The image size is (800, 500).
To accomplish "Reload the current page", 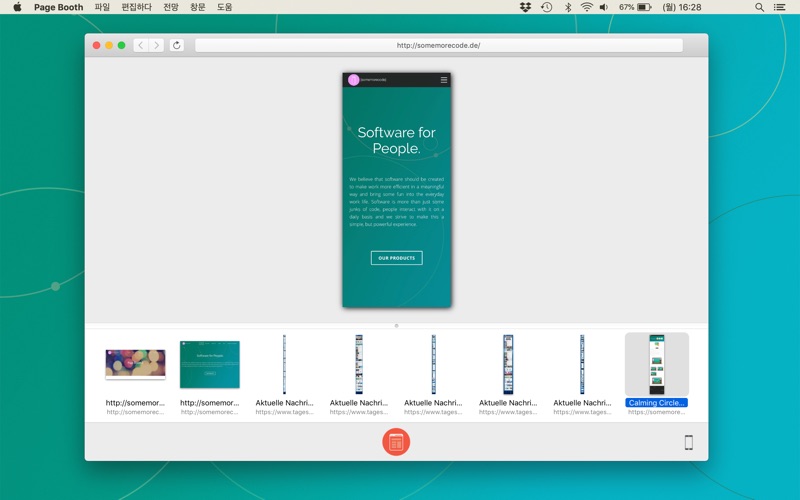I will click(x=177, y=45).
